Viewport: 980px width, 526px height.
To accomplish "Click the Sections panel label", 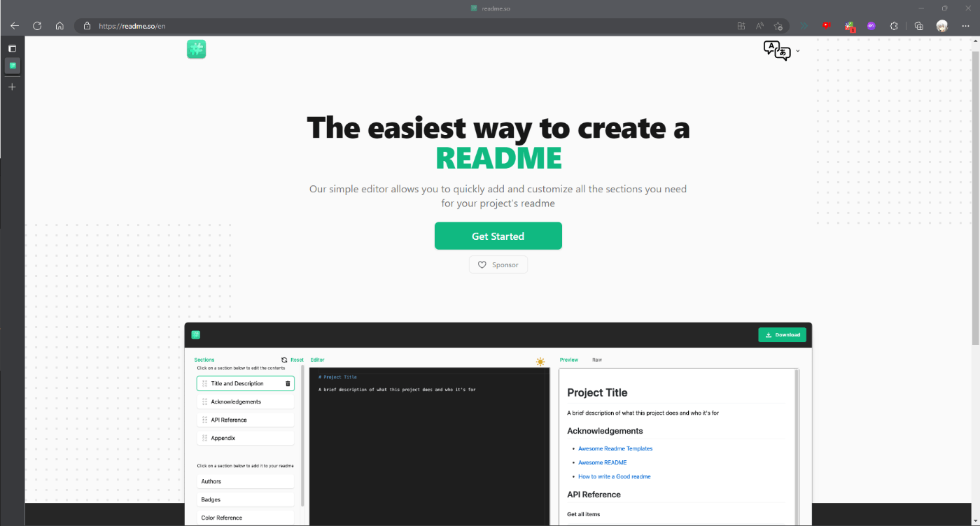I will [204, 360].
